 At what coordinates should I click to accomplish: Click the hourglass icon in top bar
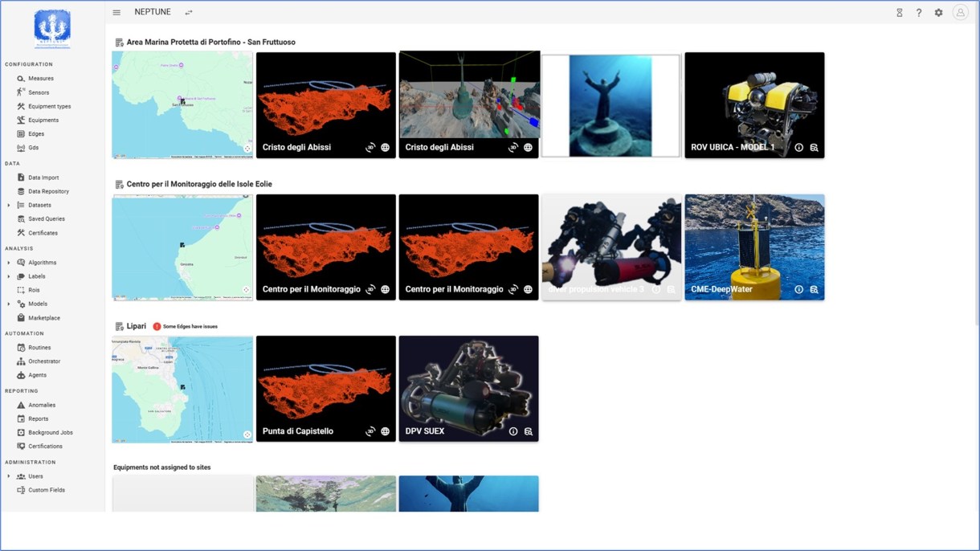tap(899, 13)
